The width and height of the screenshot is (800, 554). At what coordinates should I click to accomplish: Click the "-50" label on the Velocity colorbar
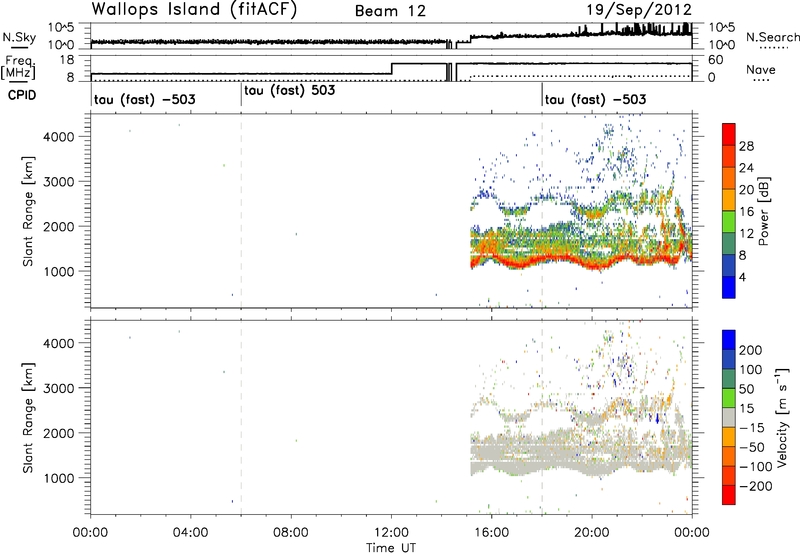tap(752, 447)
